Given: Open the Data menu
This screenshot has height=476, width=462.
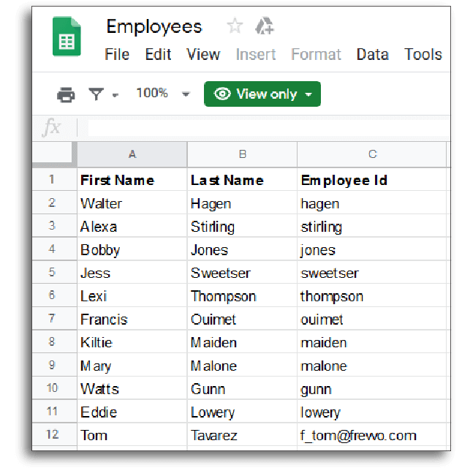Looking at the screenshot, I should (x=373, y=55).
